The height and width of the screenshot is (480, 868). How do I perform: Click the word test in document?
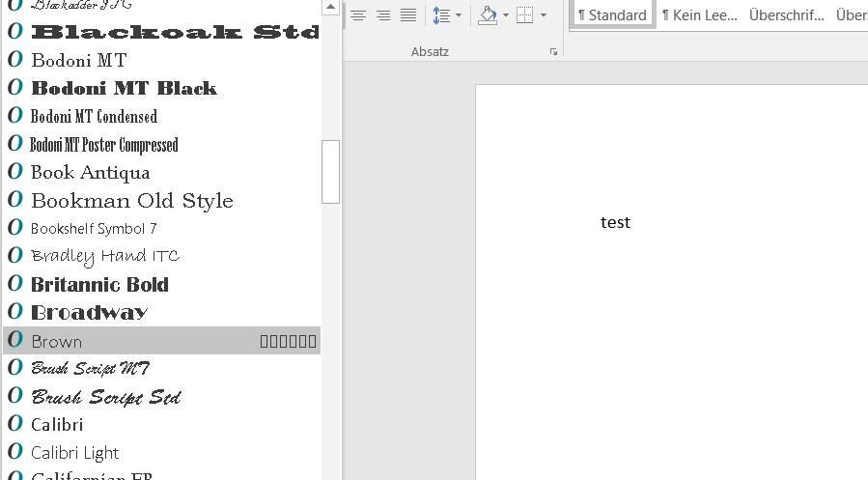click(616, 222)
